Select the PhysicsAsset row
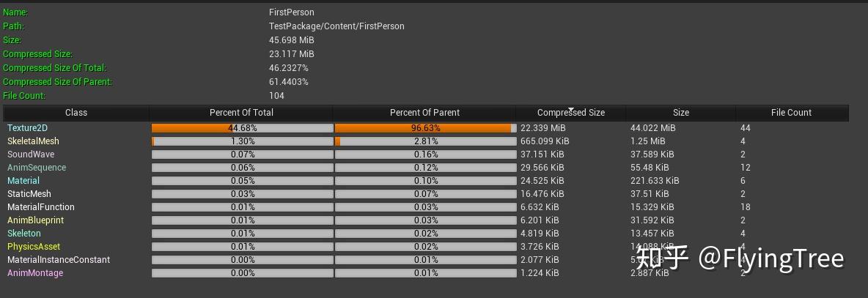 coord(34,247)
